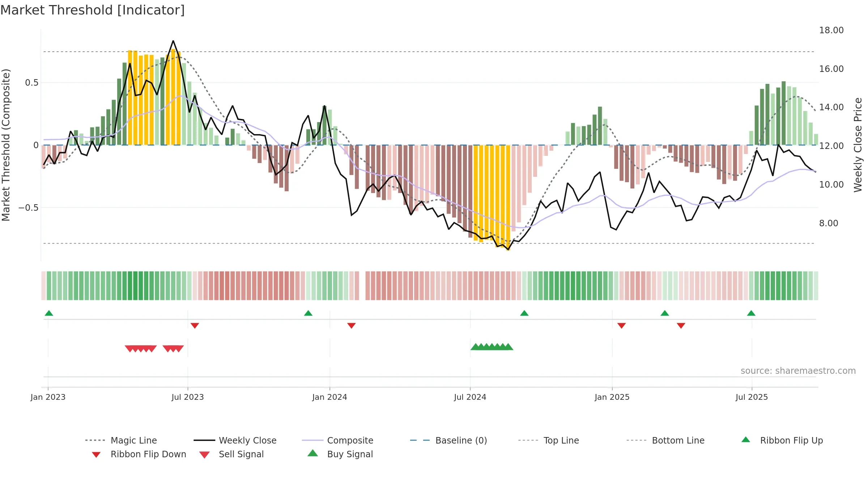Viewport: 868px width, 488px height.
Task: Click the Ribbon Flip Up marker before Jan 2024
Action: pos(308,313)
